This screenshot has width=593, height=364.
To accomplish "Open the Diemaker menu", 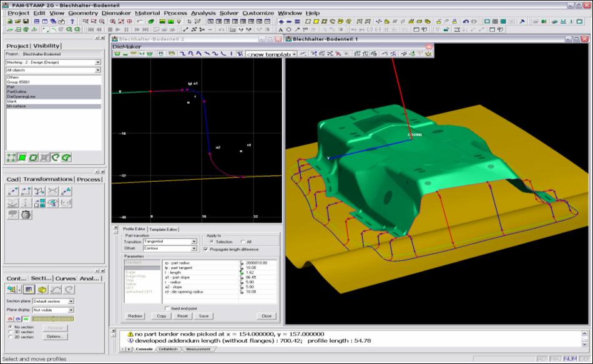I will pyautogui.click(x=115, y=12).
